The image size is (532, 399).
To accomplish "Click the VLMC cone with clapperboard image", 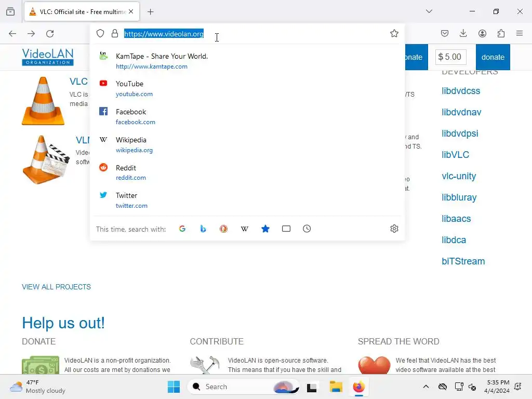I will (46, 160).
